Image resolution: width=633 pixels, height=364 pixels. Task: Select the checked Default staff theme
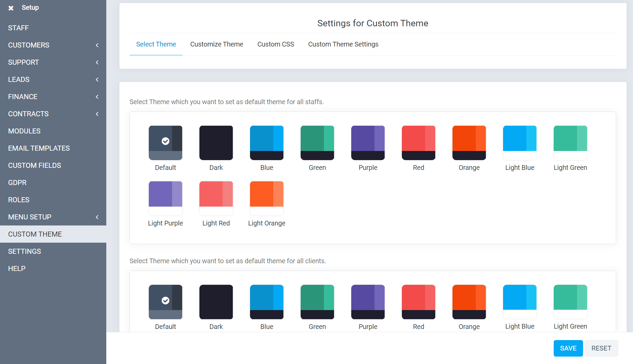[x=165, y=143]
